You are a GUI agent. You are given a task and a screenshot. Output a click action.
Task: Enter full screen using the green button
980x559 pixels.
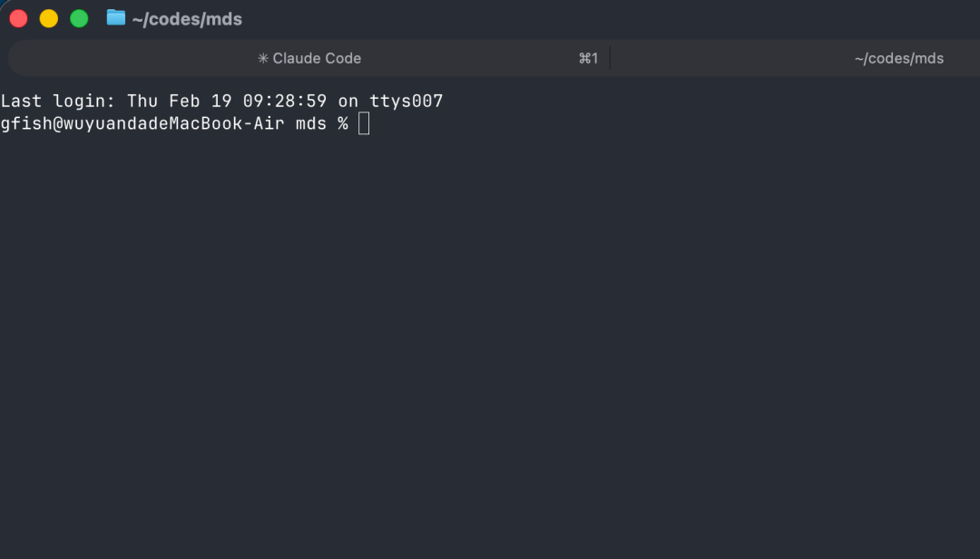(x=79, y=19)
